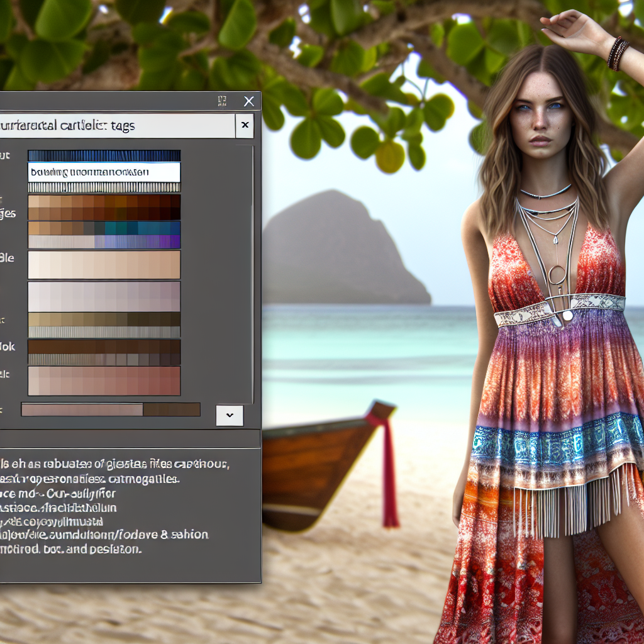This screenshot has height=644, width=644.
Task: Pick the solid dark chocolate brown strip
Action: click(104, 347)
